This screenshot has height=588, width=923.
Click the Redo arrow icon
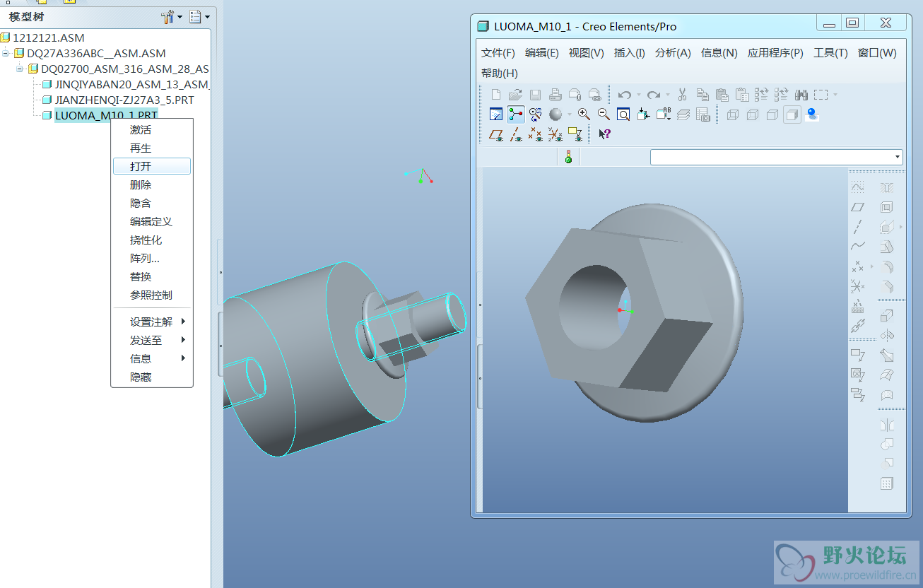(x=654, y=95)
